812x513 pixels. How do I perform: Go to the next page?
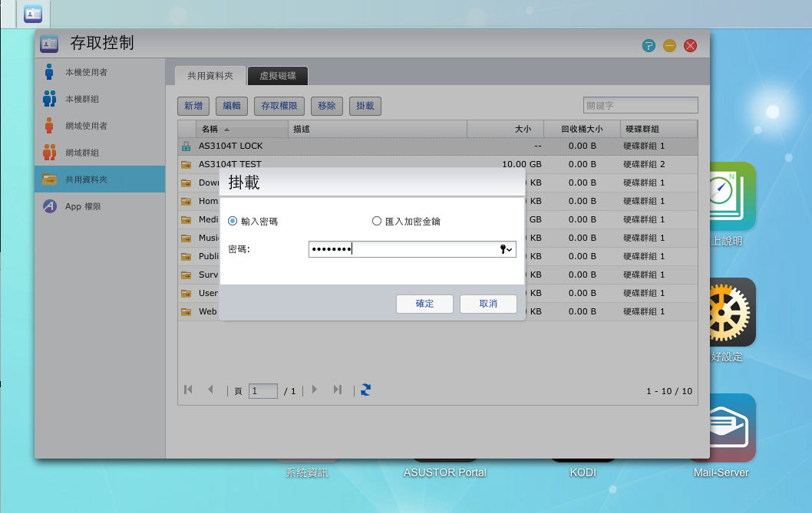[315, 390]
